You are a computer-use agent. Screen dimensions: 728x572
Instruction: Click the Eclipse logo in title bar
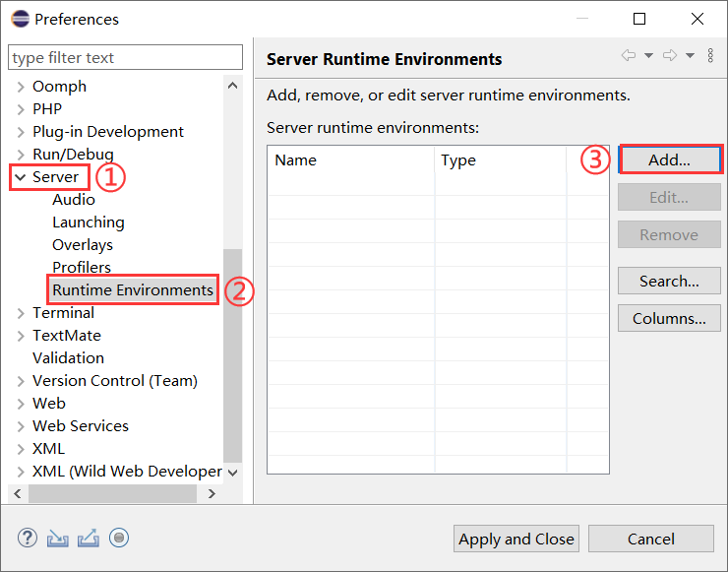pyautogui.click(x=21, y=19)
